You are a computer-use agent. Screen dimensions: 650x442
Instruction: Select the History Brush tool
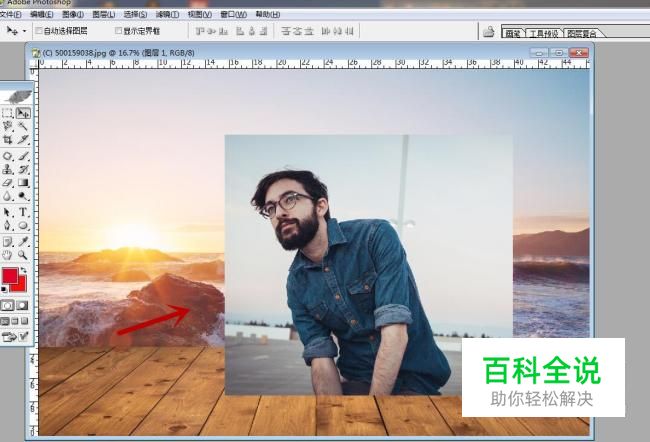coord(23,170)
